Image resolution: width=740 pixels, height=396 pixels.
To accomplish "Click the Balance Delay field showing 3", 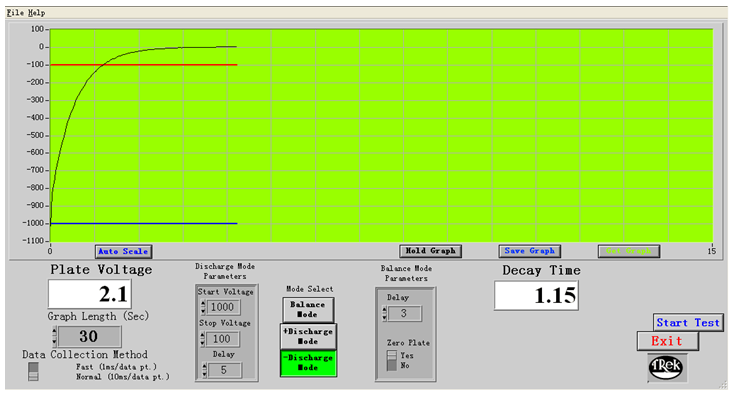I will click(404, 313).
